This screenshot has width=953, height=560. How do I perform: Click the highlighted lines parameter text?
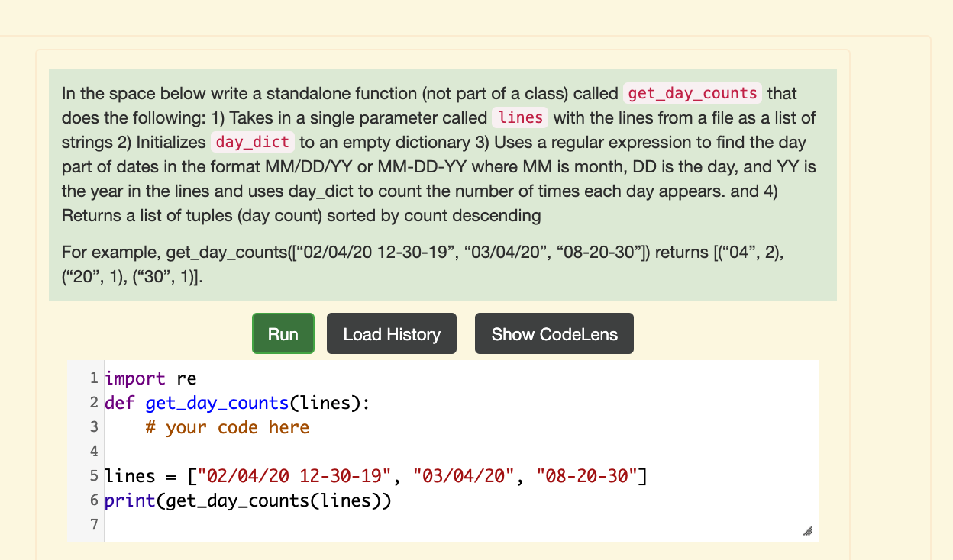click(x=520, y=117)
